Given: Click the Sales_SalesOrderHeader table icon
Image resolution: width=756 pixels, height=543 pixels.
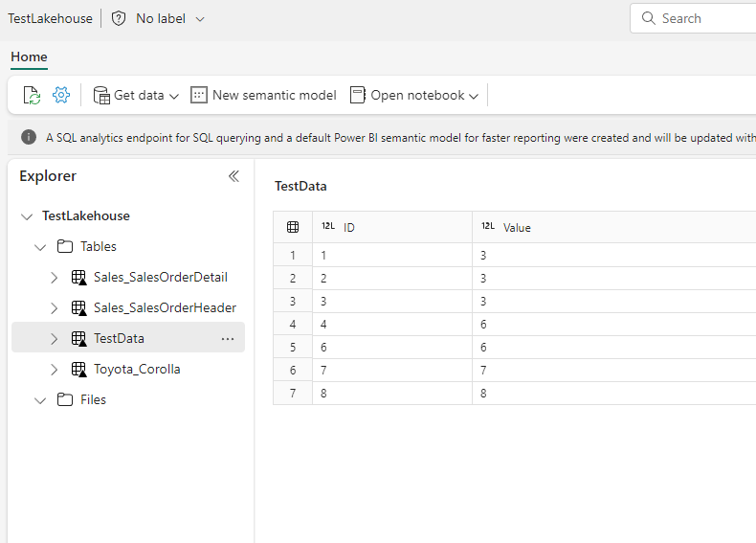Looking at the screenshot, I should click(79, 308).
